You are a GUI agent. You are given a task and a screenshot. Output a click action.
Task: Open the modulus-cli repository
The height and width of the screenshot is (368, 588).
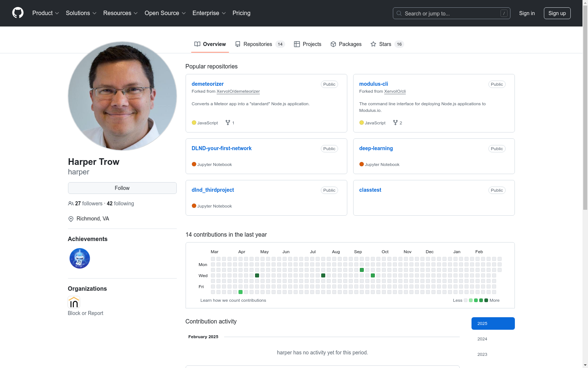(x=374, y=84)
